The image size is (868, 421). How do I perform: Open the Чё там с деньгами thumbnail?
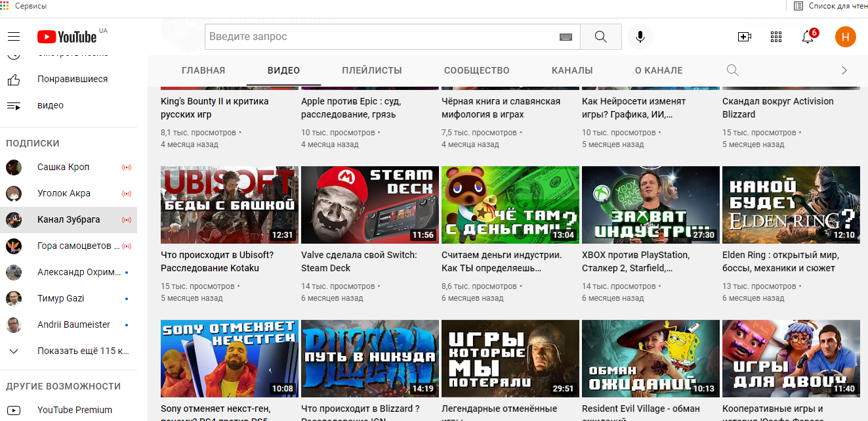[x=510, y=205]
